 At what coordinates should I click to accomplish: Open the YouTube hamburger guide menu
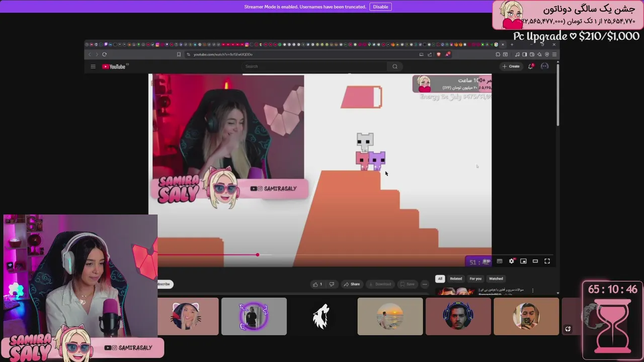[x=93, y=66]
